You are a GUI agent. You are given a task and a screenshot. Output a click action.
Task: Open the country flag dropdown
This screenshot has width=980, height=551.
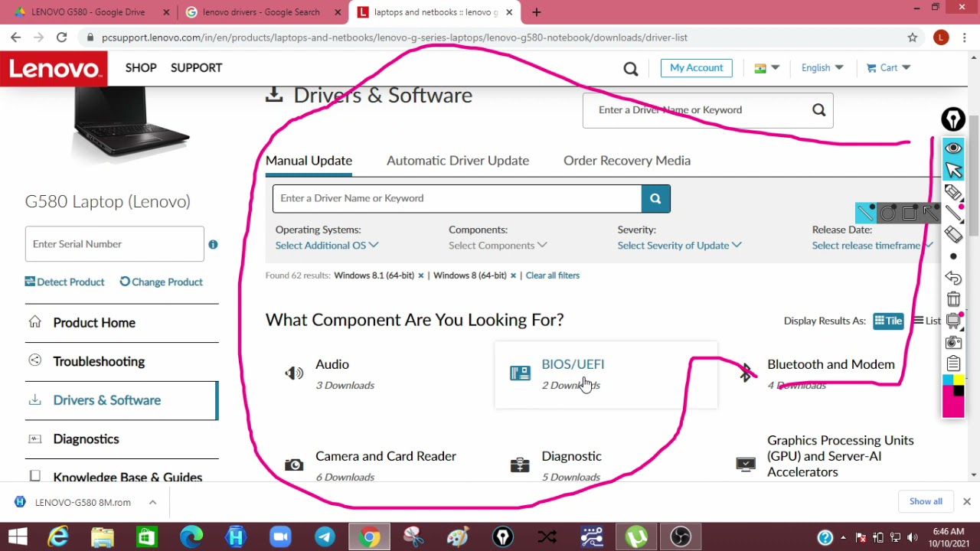(x=766, y=68)
